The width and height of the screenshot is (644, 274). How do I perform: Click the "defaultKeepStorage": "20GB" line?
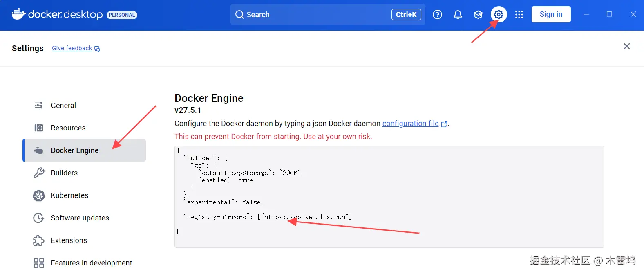tap(251, 173)
